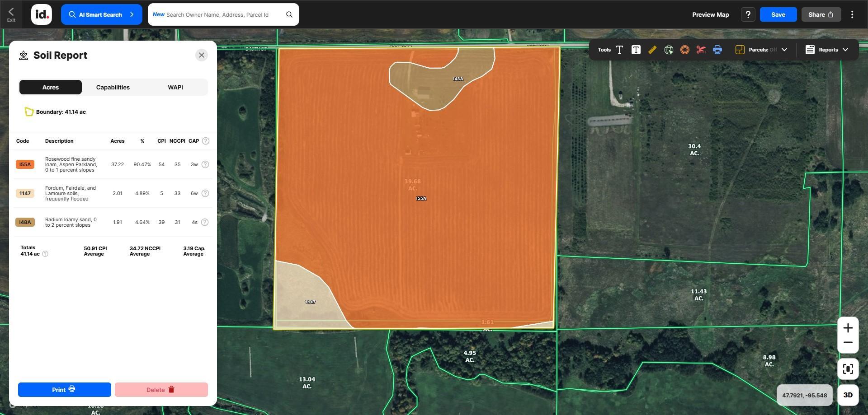Viewport: 868px width, 415px height.
Task: Click the I48A label on the map
Action: [x=458, y=79]
